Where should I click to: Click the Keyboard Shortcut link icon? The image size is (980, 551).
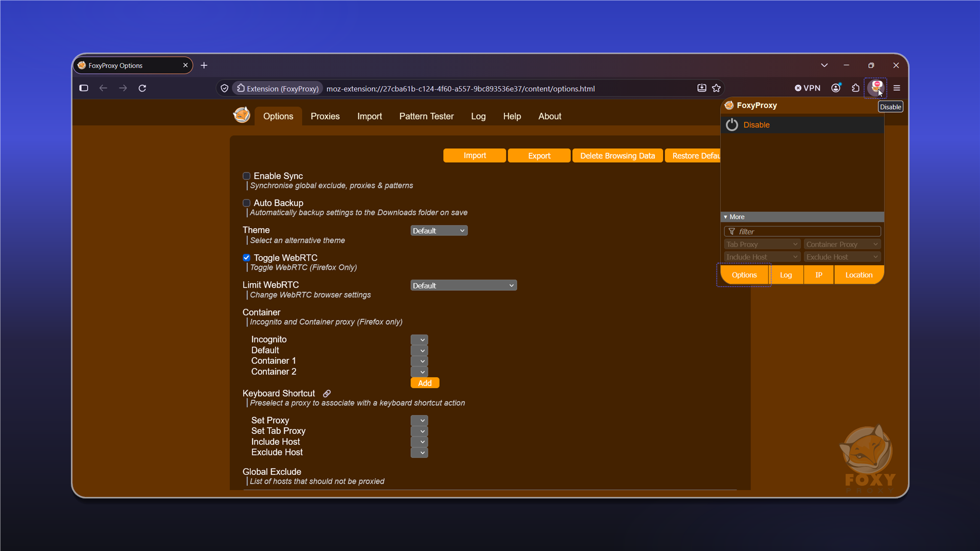coord(327,393)
